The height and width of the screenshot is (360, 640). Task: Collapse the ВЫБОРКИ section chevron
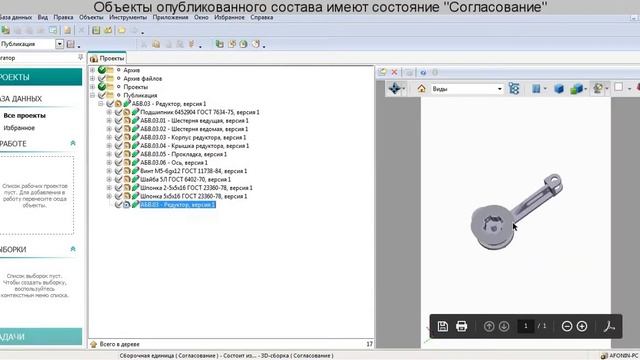(73, 249)
